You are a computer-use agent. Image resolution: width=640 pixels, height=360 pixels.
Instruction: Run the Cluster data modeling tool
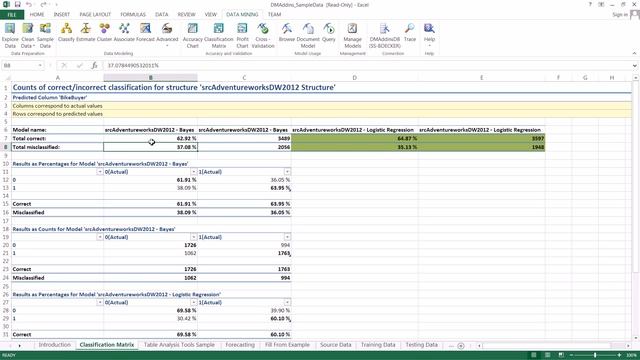[x=104, y=33]
